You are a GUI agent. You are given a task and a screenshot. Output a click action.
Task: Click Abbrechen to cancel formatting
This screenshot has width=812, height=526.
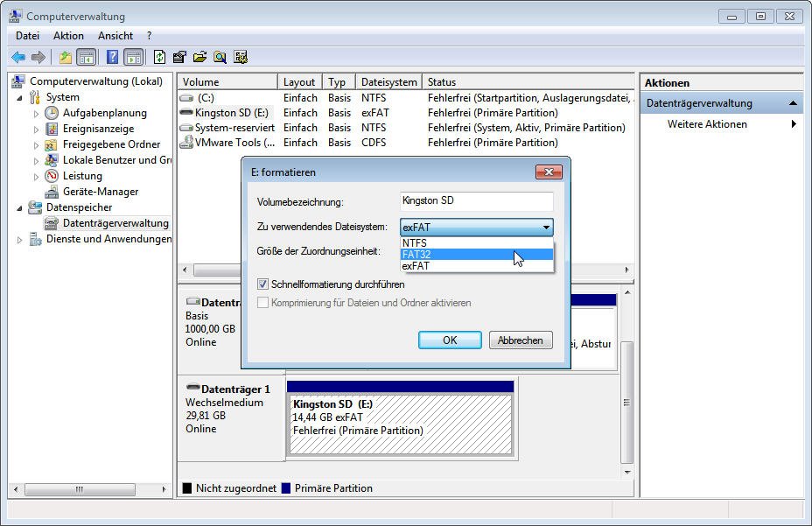coord(521,340)
